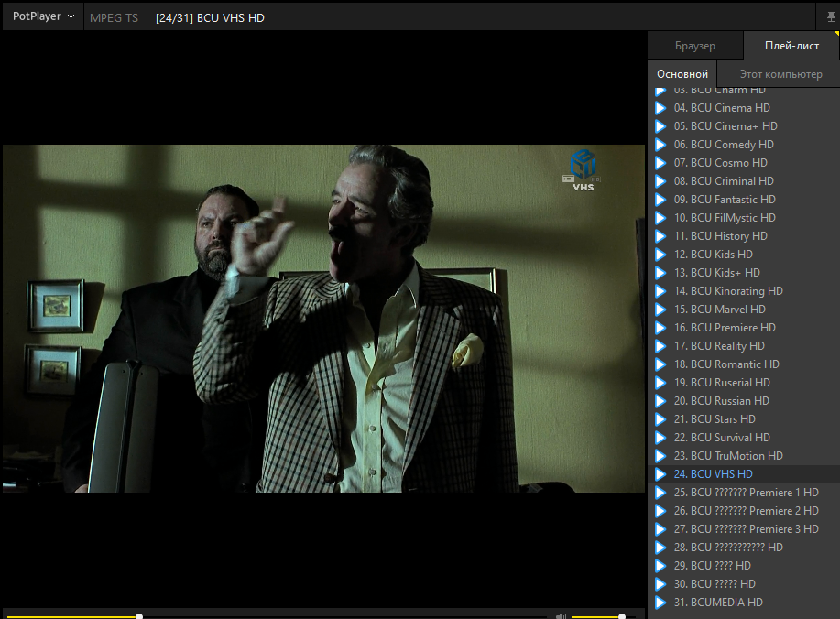840x619 pixels.
Task: Click the play icon beside BCU VHS HD
Action: coord(660,474)
